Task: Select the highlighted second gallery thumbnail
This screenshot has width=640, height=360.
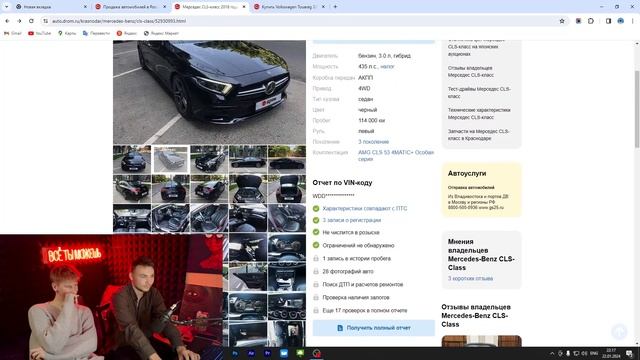Action: (171, 159)
